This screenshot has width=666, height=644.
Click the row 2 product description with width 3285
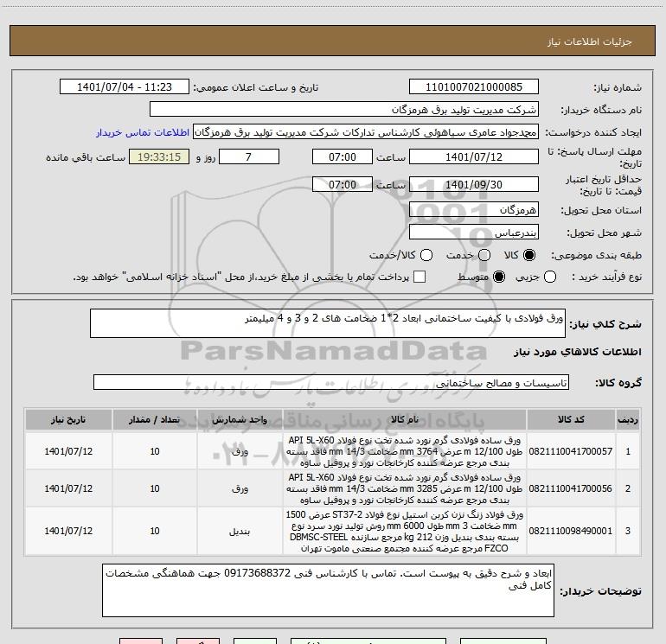405,488
